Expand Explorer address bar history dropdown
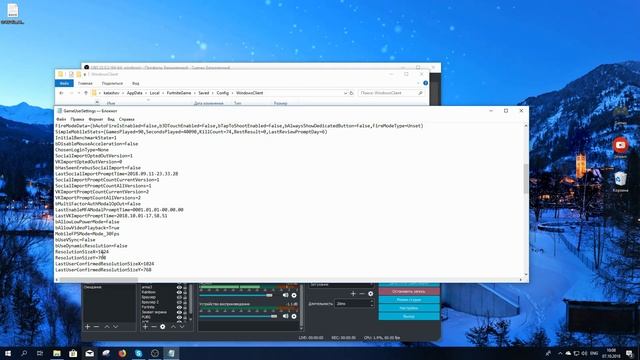Screen dimensions: 640x360 [345, 93]
